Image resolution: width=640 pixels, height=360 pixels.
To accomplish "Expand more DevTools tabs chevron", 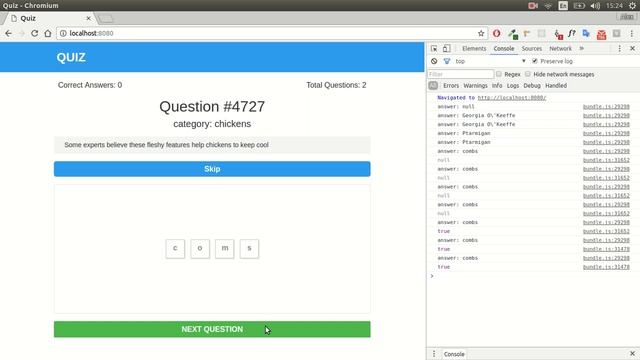I will pyautogui.click(x=582, y=49).
